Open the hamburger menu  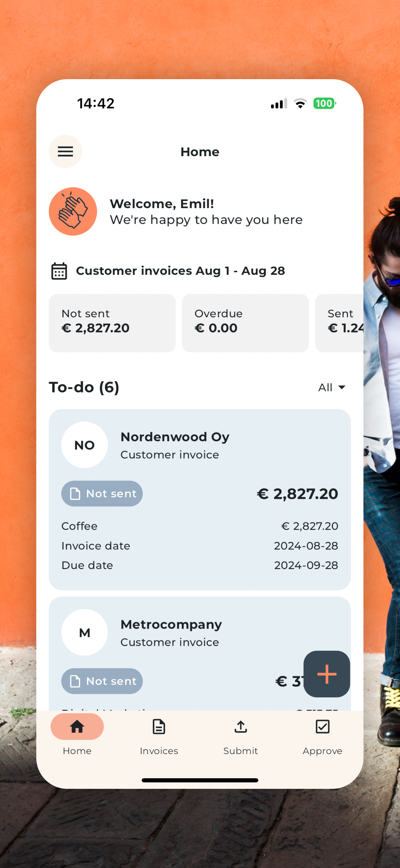65,151
